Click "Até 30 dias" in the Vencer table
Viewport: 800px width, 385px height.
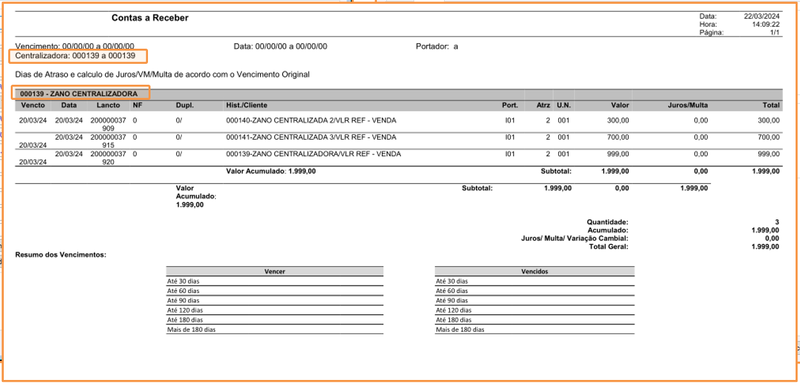pos(182,281)
